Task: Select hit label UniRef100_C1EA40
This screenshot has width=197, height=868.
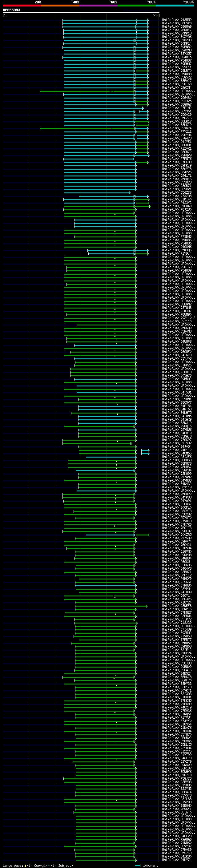Action: pos(177,206)
